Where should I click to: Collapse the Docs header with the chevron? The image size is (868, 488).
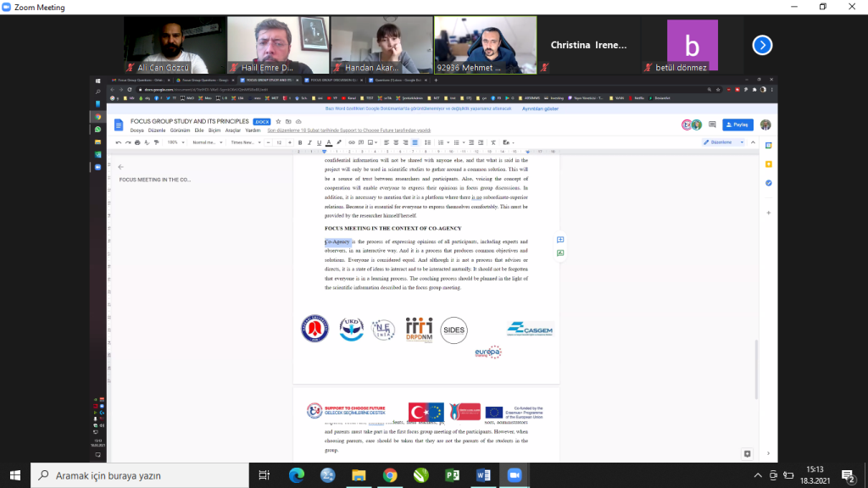coord(753,142)
